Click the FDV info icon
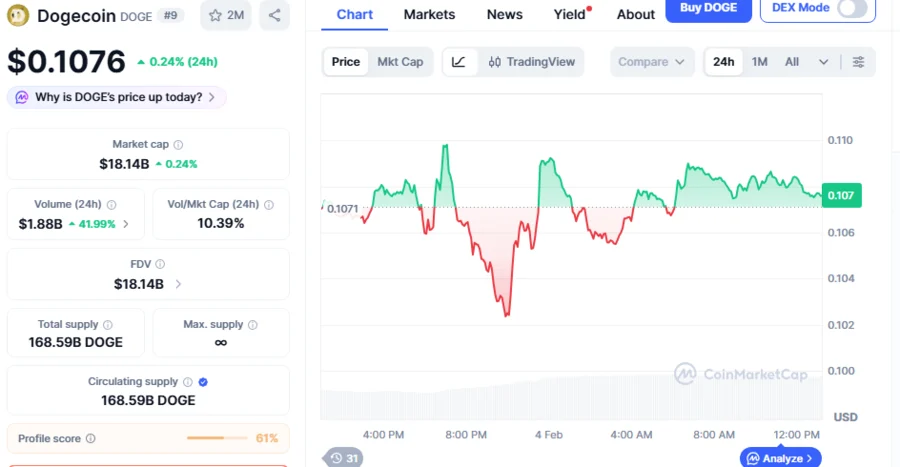 pos(161,265)
